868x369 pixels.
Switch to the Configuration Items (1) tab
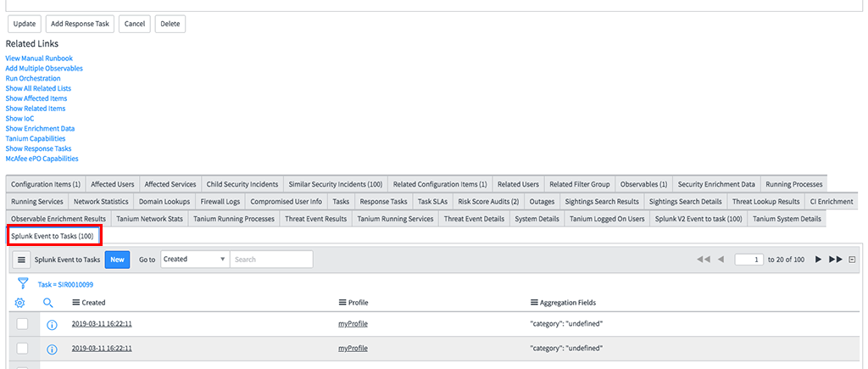[46, 184]
